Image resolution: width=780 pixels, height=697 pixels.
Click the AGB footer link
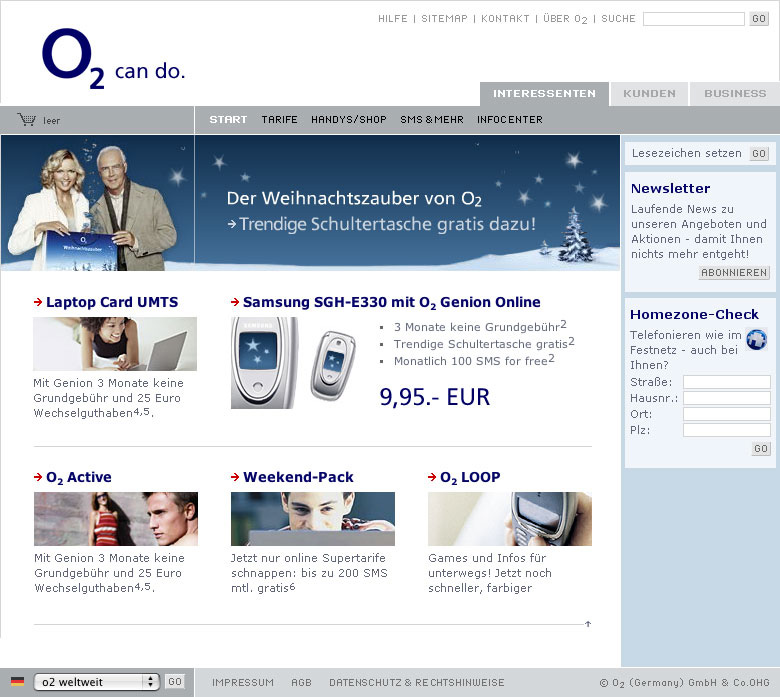pyautogui.click(x=301, y=683)
